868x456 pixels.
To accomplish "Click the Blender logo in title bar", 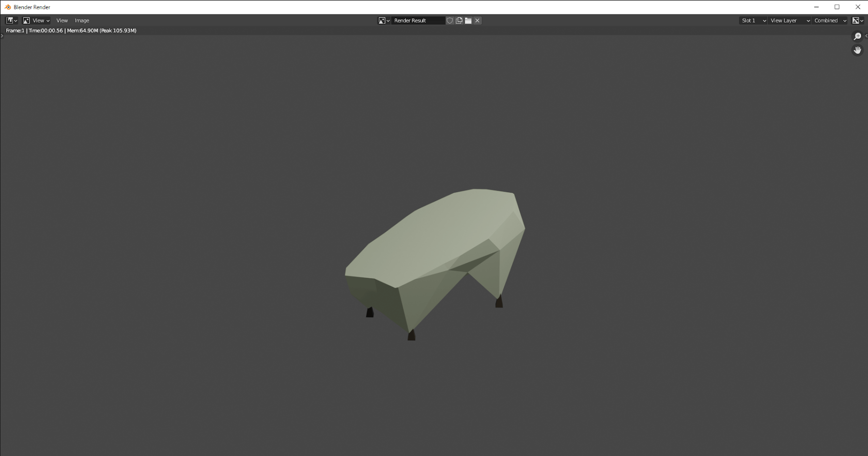I will (8, 7).
